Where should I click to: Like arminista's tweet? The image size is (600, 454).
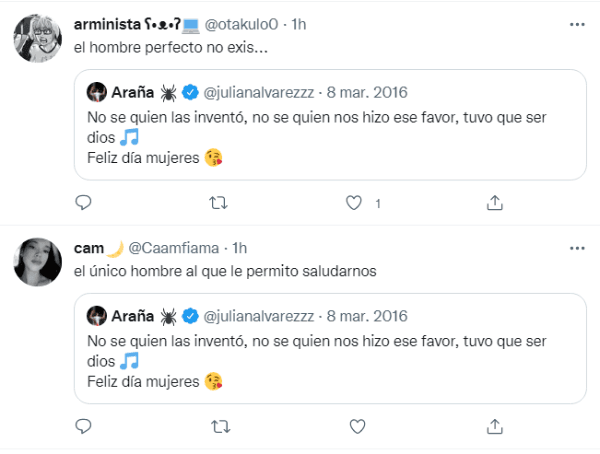coord(352,203)
